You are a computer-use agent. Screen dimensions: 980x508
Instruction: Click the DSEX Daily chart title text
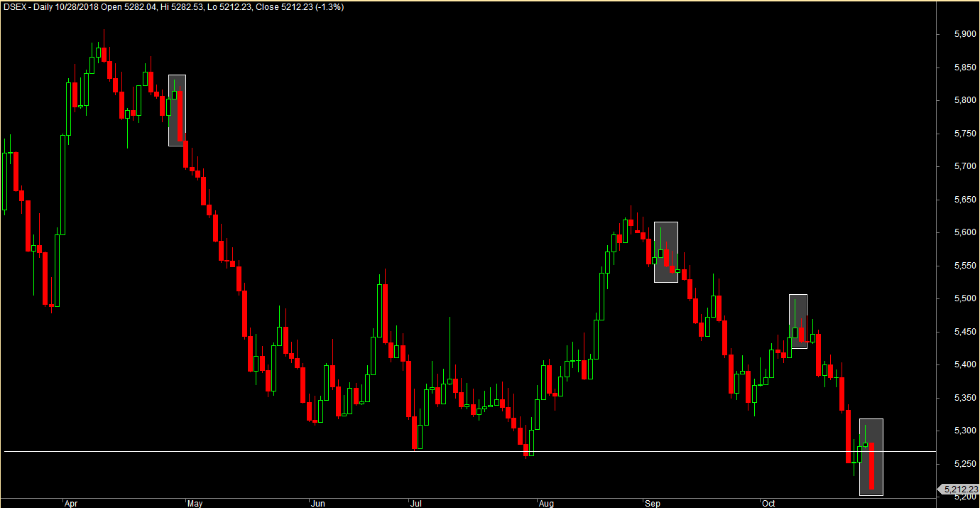(x=174, y=7)
